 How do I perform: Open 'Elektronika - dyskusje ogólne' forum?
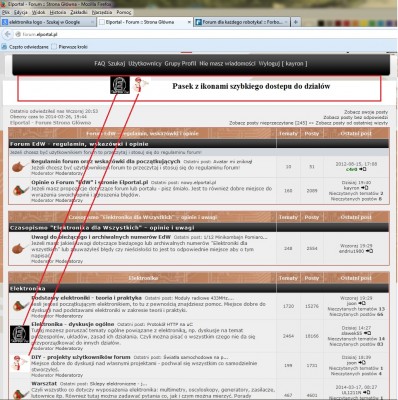pos(73,324)
